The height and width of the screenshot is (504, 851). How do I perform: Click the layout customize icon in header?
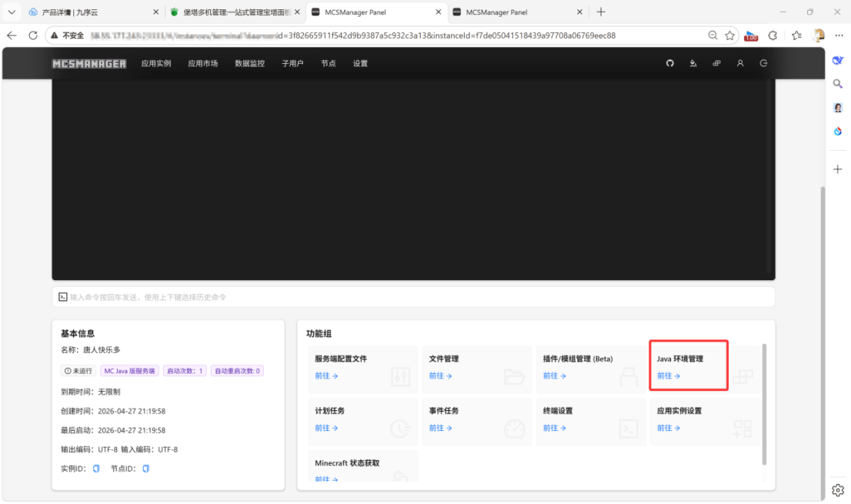(x=716, y=63)
